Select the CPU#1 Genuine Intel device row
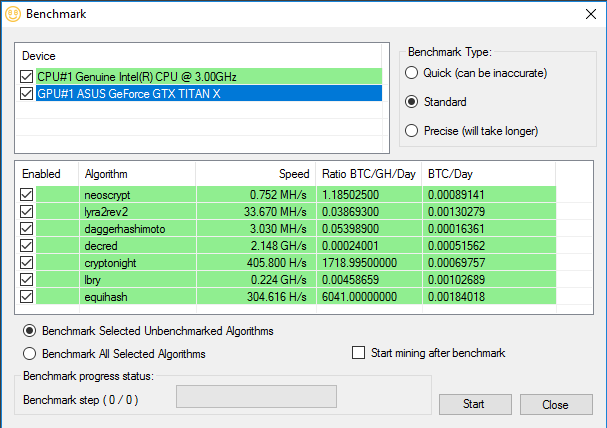 [209, 77]
